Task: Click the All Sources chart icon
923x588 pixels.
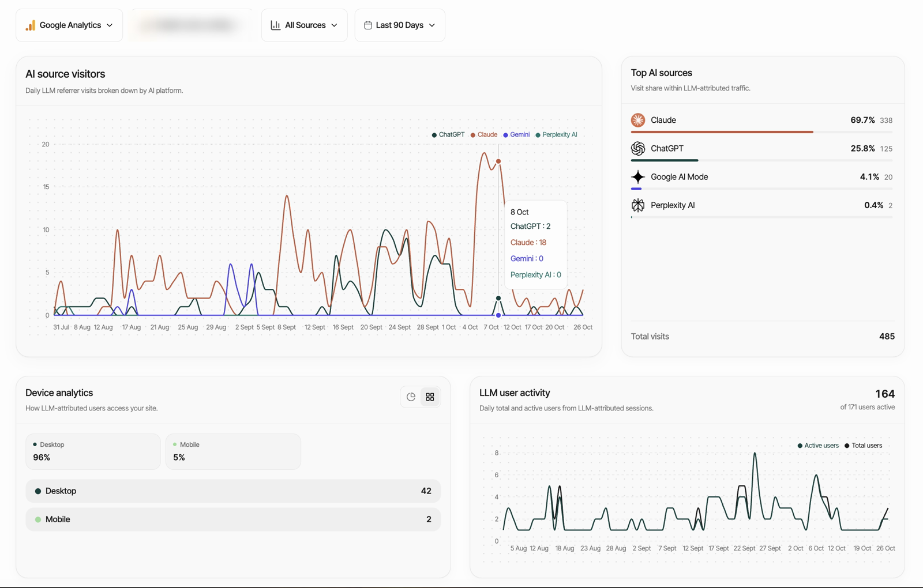Action: pos(276,25)
